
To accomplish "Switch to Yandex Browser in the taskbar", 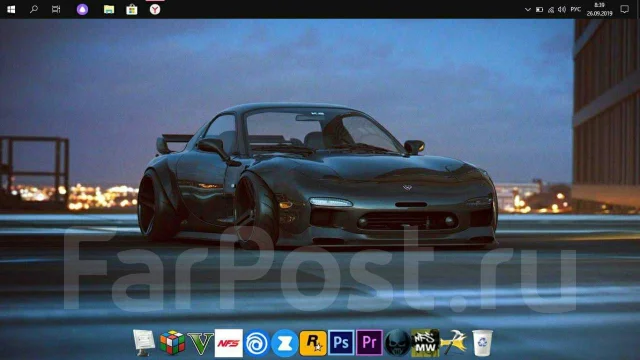I will [155, 9].
